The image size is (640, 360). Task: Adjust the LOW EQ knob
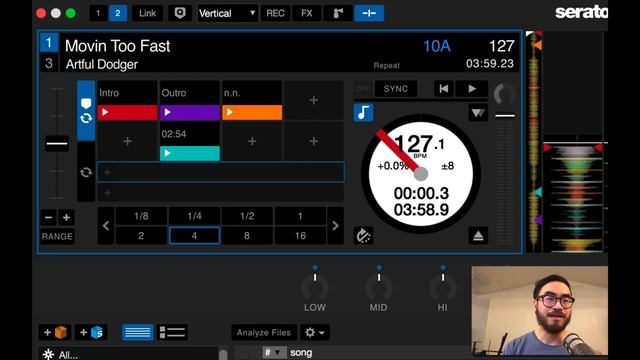pos(315,287)
